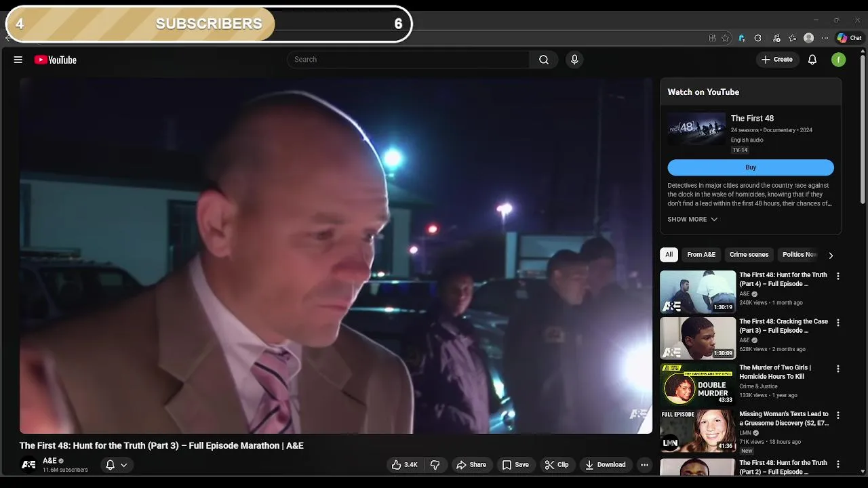
Task: Open The First 48 show title link
Action: tap(752, 119)
